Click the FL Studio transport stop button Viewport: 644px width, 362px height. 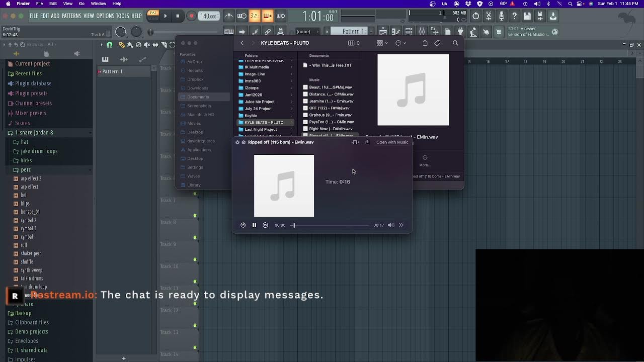(178, 16)
